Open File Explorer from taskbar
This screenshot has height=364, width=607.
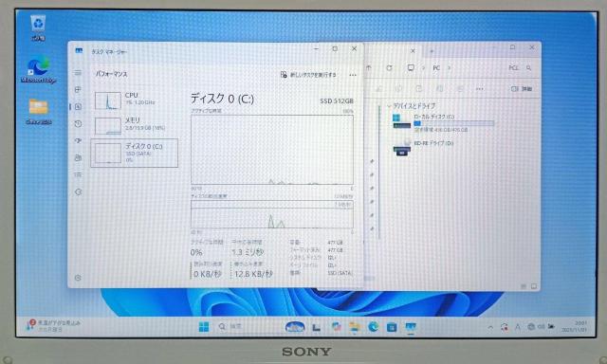(355, 327)
